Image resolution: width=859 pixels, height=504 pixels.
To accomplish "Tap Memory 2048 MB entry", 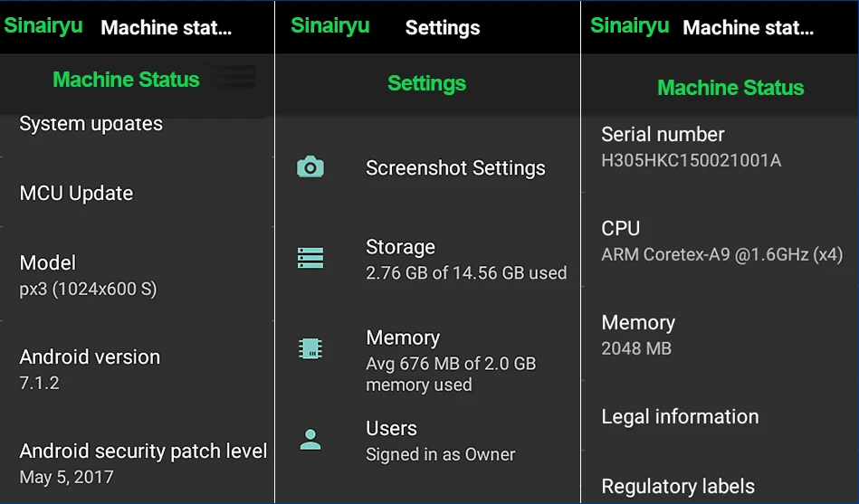I will pos(720,334).
